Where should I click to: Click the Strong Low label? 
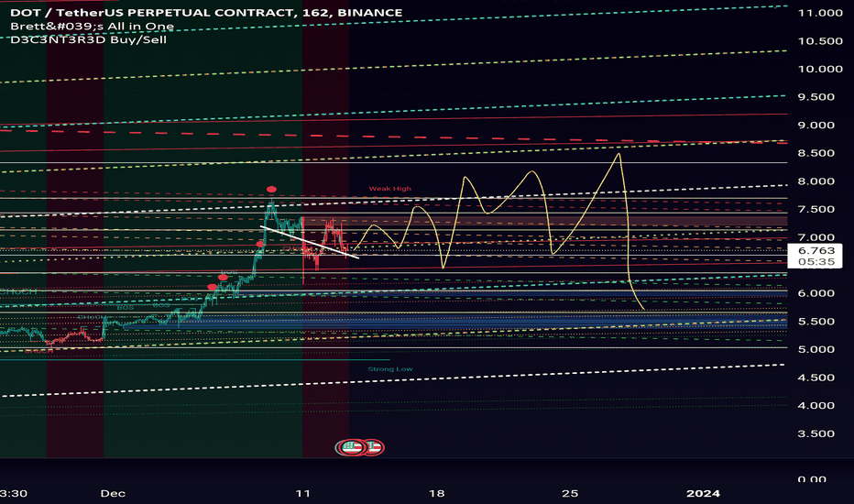click(x=390, y=369)
